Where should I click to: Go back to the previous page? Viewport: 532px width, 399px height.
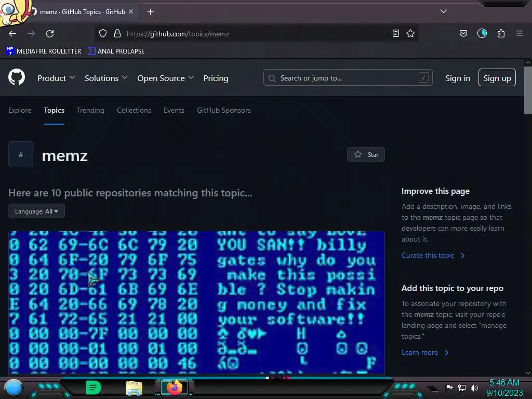click(12, 34)
